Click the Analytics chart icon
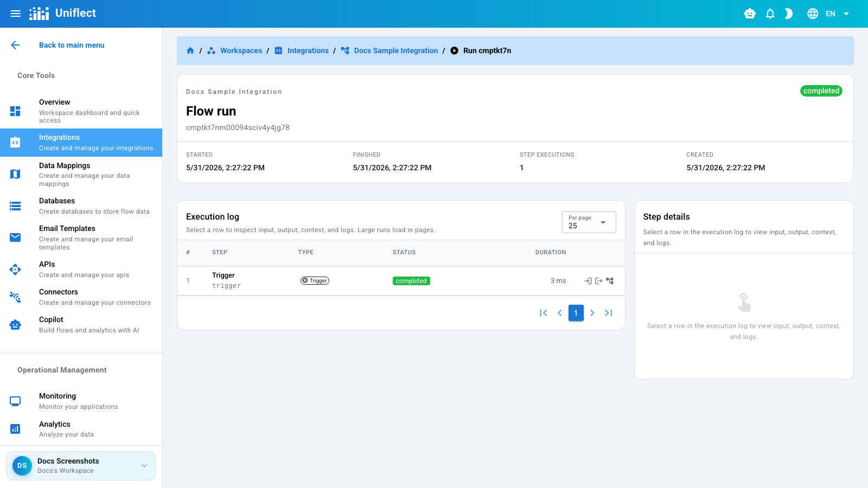 [15, 429]
